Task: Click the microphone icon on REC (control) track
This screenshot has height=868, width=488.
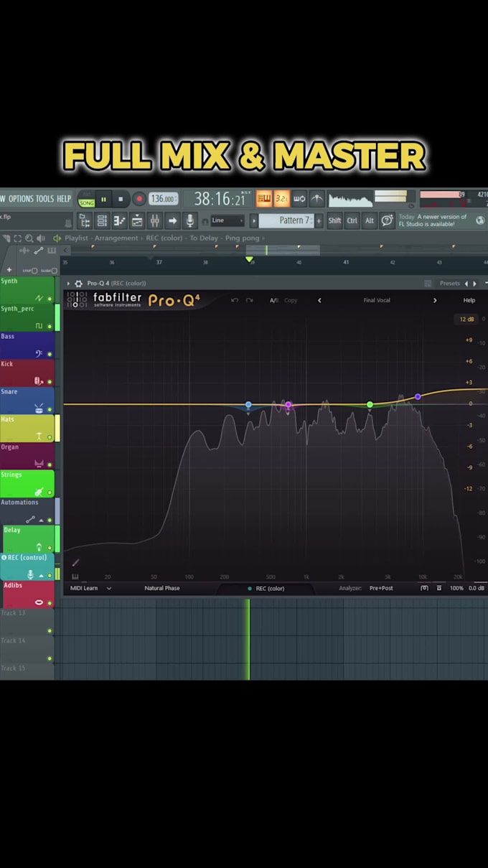Action: (x=30, y=574)
